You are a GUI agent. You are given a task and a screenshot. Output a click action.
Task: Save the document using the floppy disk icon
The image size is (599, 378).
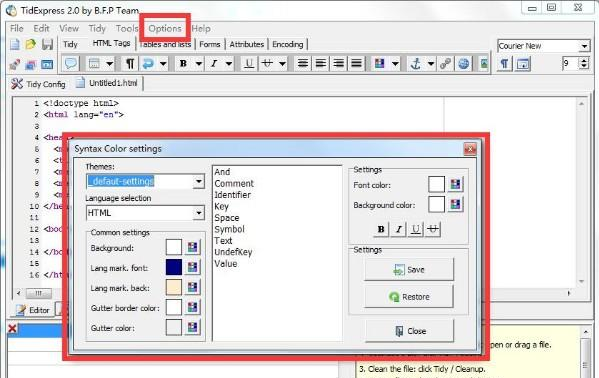[x=47, y=44]
